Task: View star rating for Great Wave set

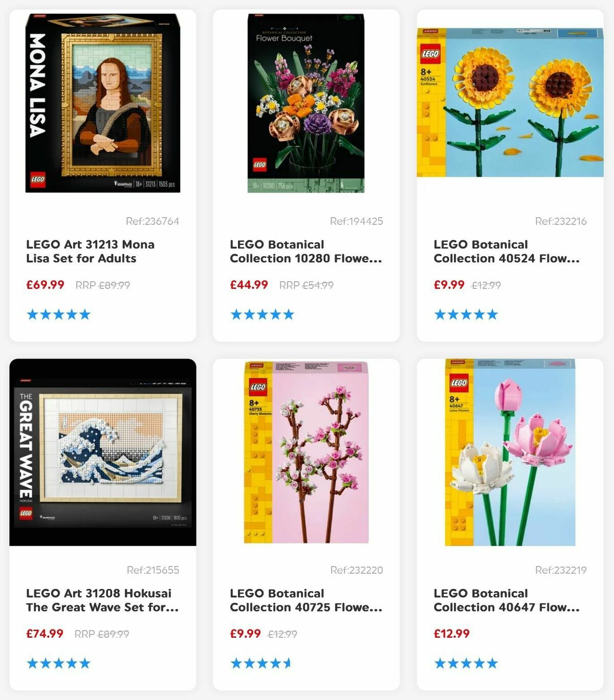Action: (58, 664)
